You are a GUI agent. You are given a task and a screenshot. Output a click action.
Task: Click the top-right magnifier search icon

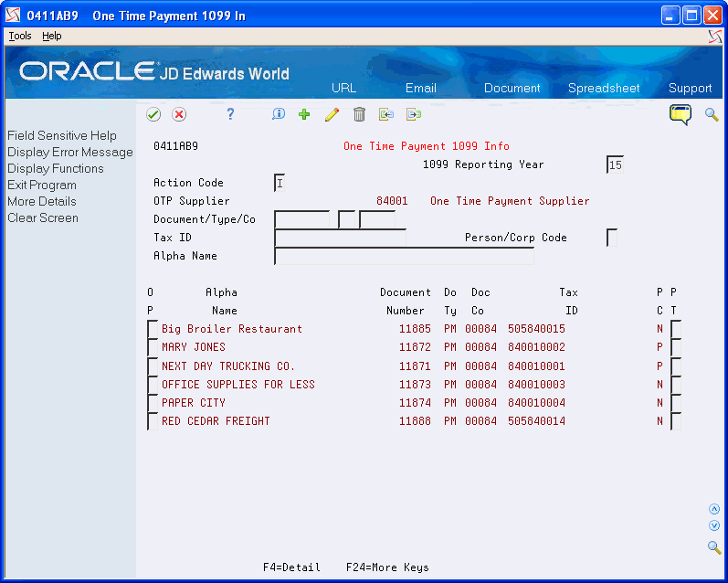coord(712,114)
